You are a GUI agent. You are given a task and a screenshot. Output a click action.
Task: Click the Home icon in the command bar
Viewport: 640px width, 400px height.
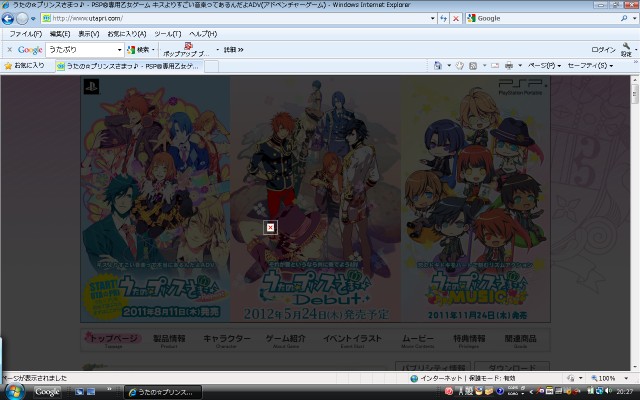point(438,66)
